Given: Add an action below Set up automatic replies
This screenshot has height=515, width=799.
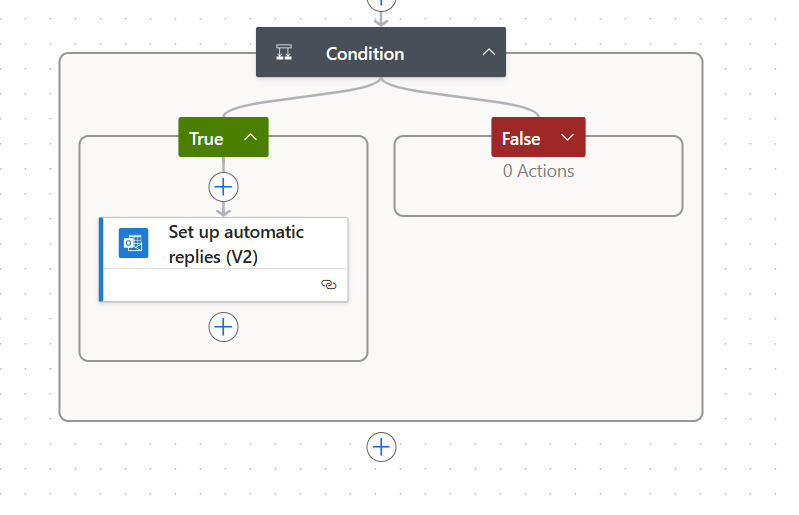Looking at the screenshot, I should (x=223, y=327).
